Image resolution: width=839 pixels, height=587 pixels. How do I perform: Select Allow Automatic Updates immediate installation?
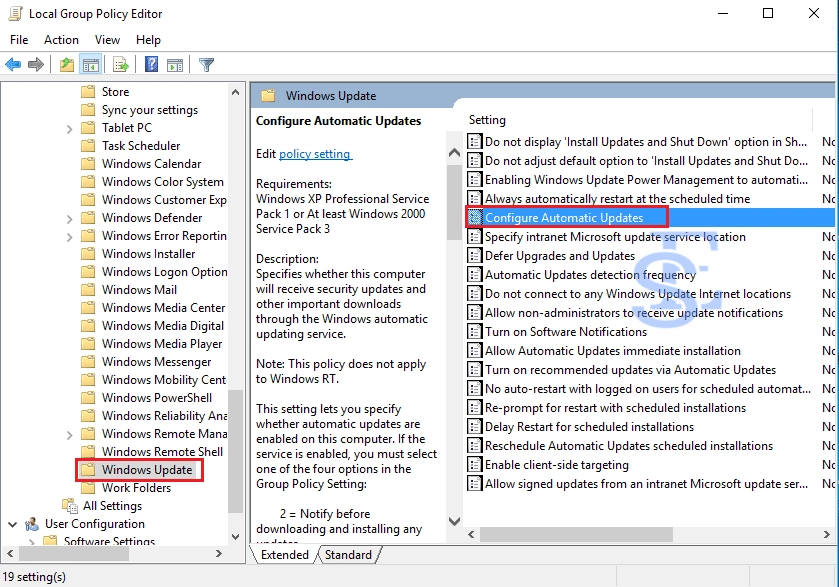613,351
